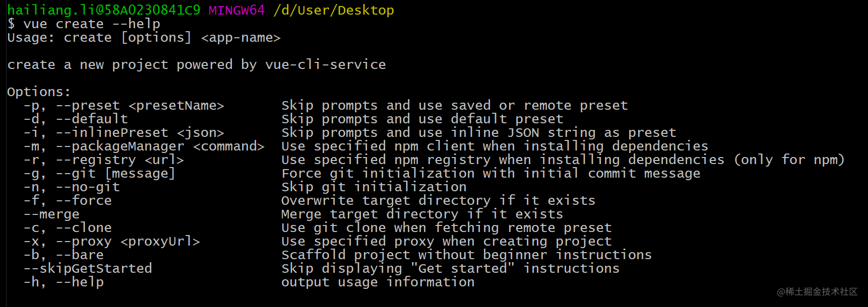Click the /d/User/Desktop path text

[x=334, y=10]
